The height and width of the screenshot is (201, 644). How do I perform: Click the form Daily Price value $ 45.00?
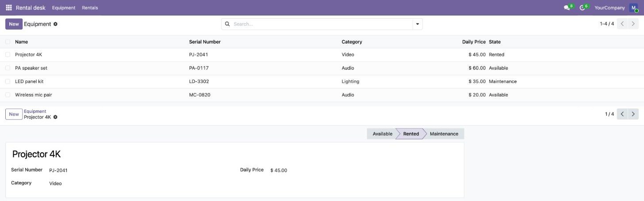(x=279, y=170)
